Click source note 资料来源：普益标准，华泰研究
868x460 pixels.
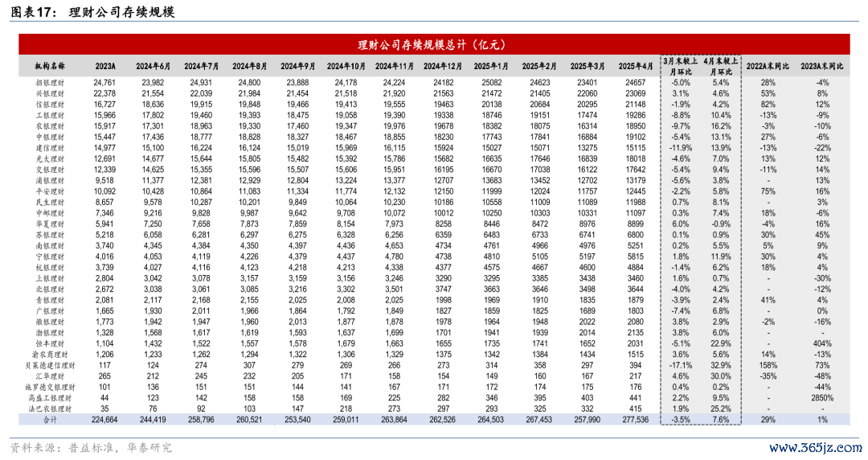click(92, 448)
